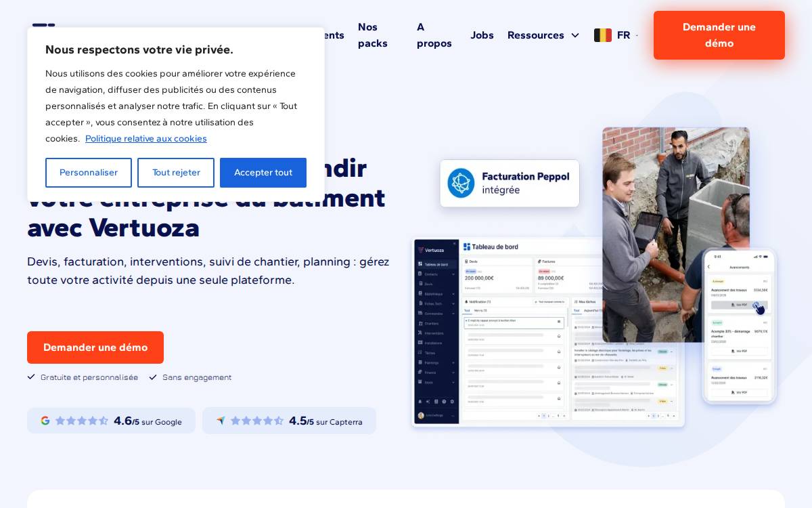Click the Nous respectons votre vie privée heading

(x=139, y=49)
